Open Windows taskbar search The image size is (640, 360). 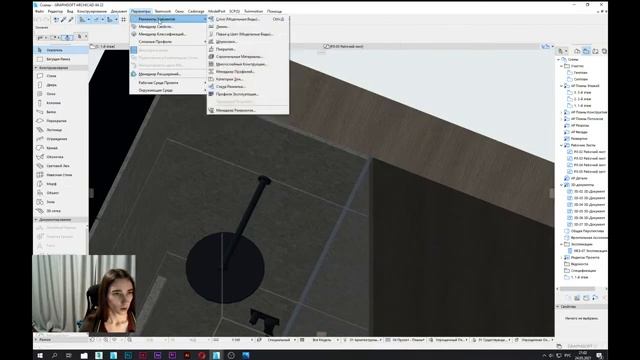tap(54, 356)
